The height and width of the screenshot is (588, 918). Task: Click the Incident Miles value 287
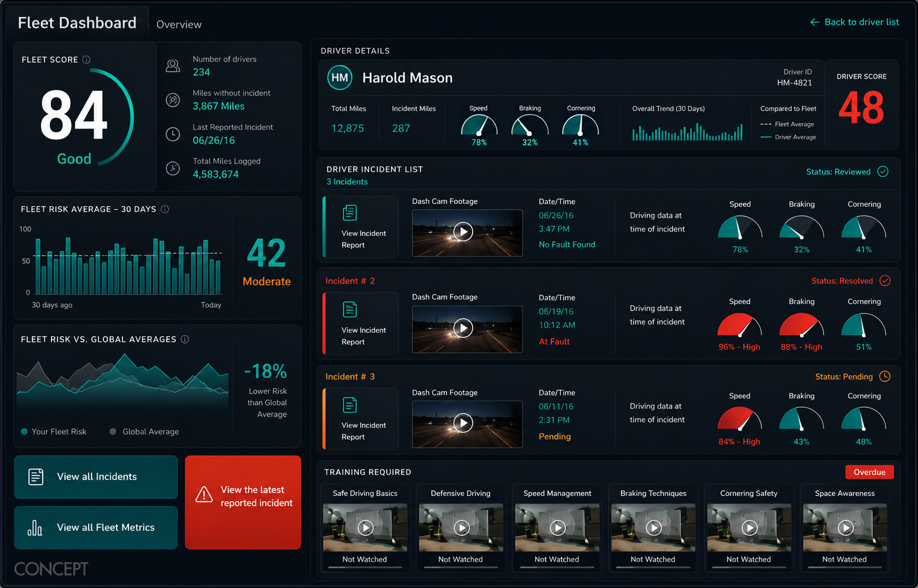(401, 128)
